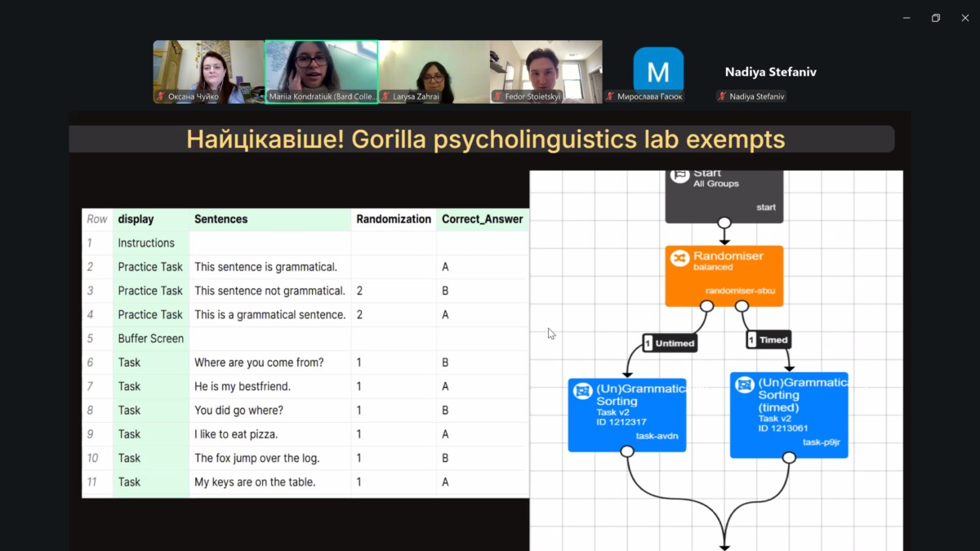The width and height of the screenshot is (980, 551).
Task: Click the 'Sentences' column header
Action: coord(221,219)
